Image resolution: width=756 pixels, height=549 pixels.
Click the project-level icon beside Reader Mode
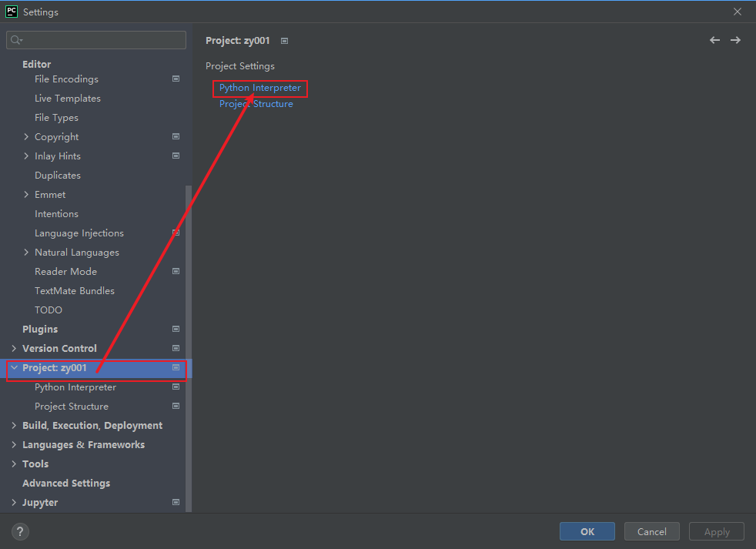click(176, 271)
